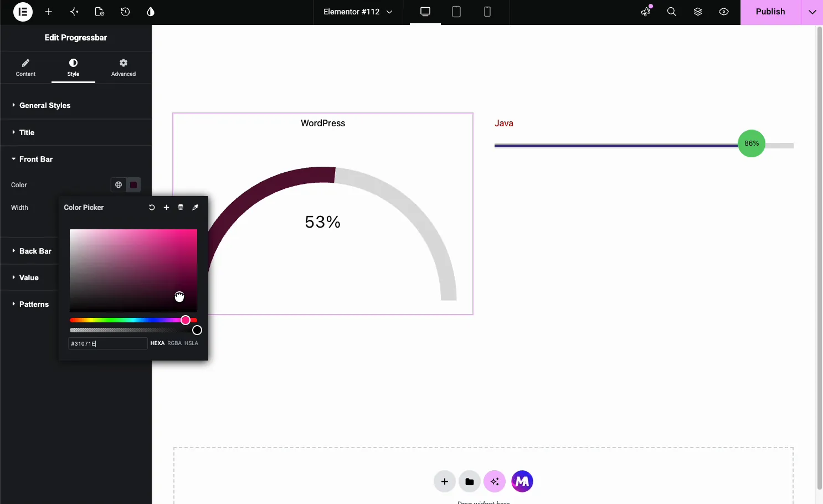Screen dimensions: 823x504
Task: Add new section plus button on canvas
Action: point(445,482)
